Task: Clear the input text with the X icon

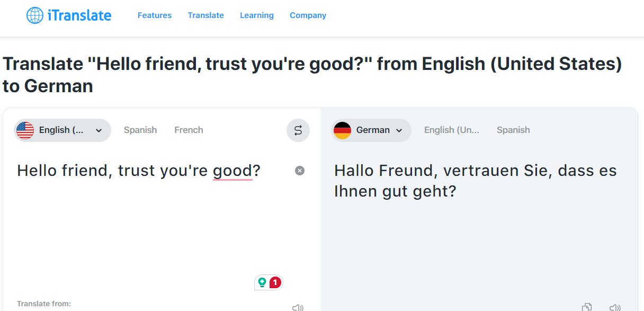Action: click(300, 170)
